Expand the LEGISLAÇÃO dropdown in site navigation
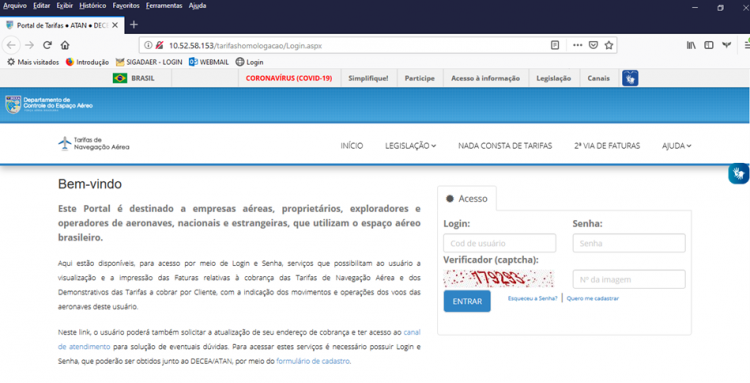The height and width of the screenshot is (383, 750). (x=410, y=146)
